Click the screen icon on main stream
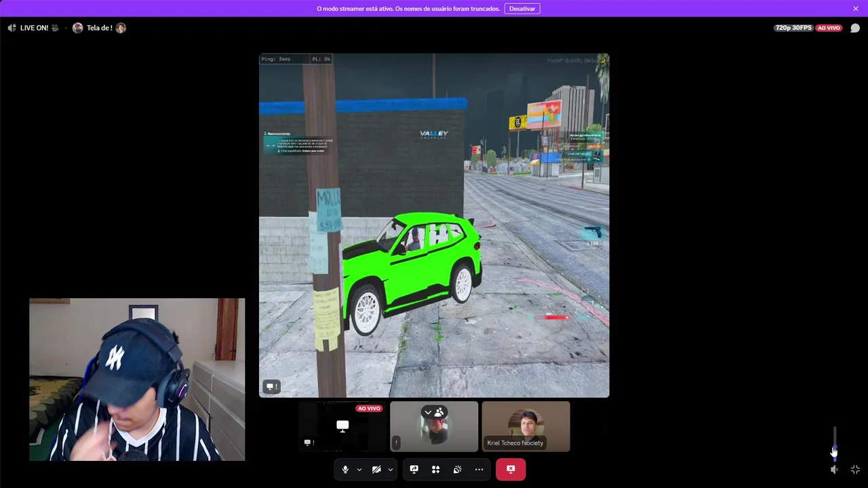The height and width of the screenshot is (488, 868). 271,386
